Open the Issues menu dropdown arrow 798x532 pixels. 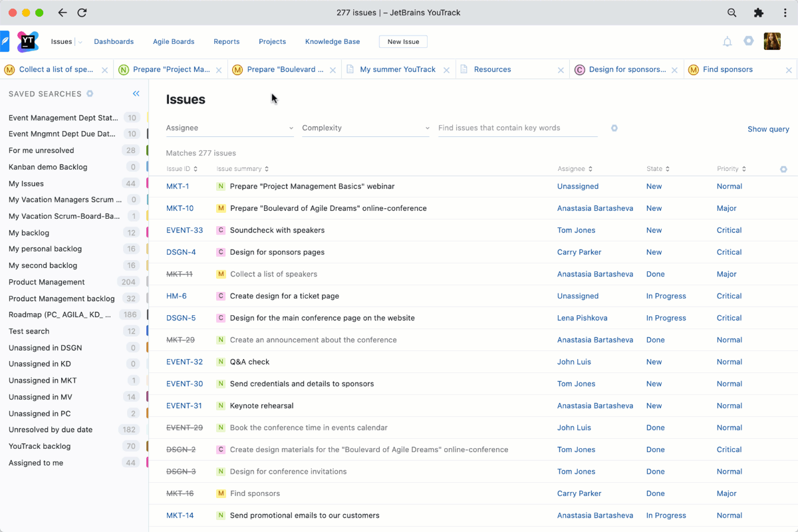tap(80, 42)
